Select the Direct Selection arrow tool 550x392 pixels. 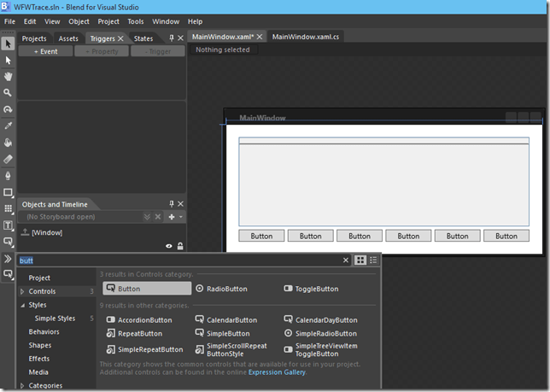pyautogui.click(x=8, y=60)
